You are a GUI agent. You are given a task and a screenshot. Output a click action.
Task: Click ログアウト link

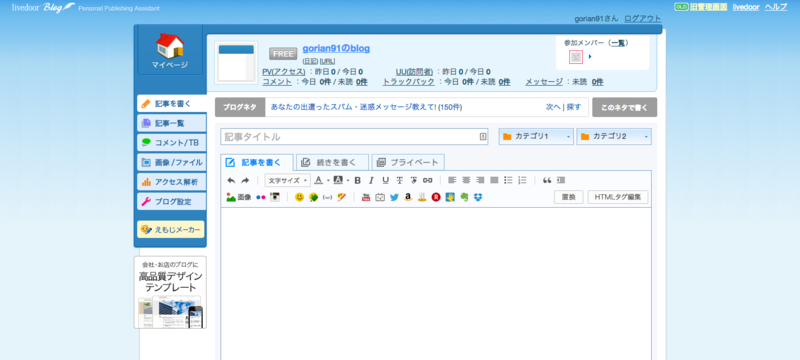[642, 18]
